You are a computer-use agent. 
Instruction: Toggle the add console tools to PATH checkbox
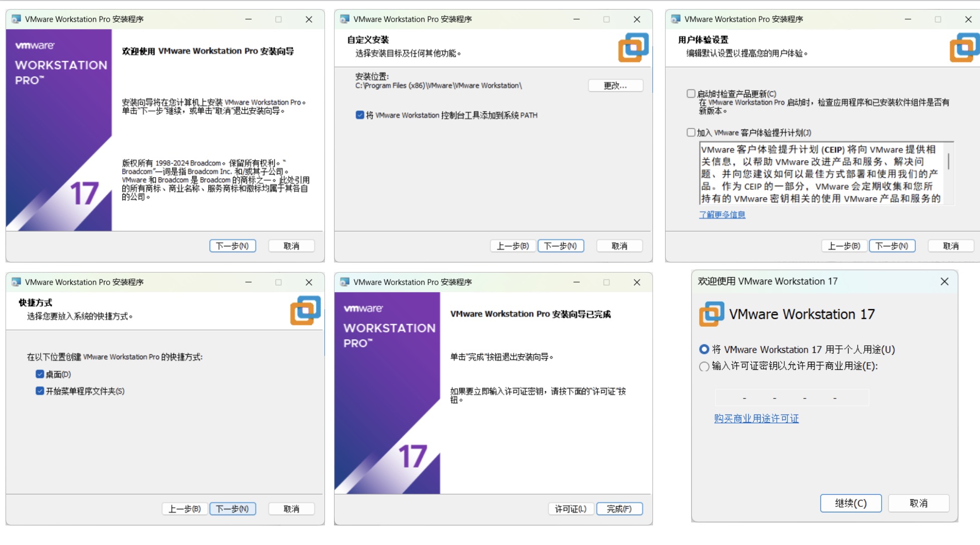[360, 115]
